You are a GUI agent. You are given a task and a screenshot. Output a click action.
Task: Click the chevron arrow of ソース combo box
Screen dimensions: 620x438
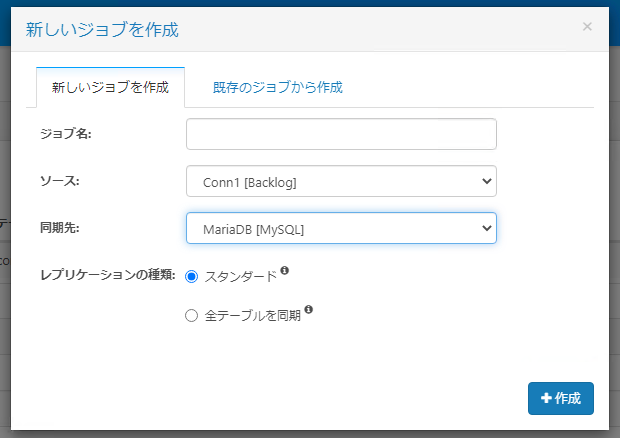point(486,181)
